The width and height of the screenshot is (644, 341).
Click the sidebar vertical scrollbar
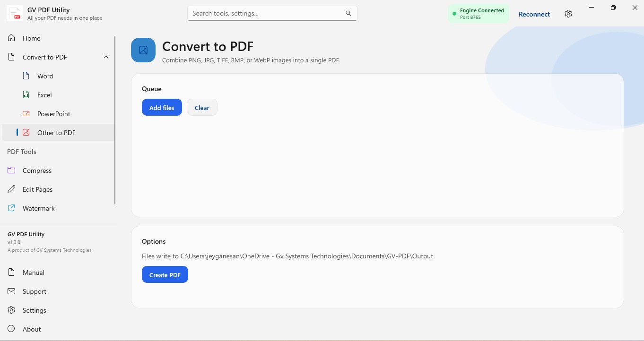(115, 120)
